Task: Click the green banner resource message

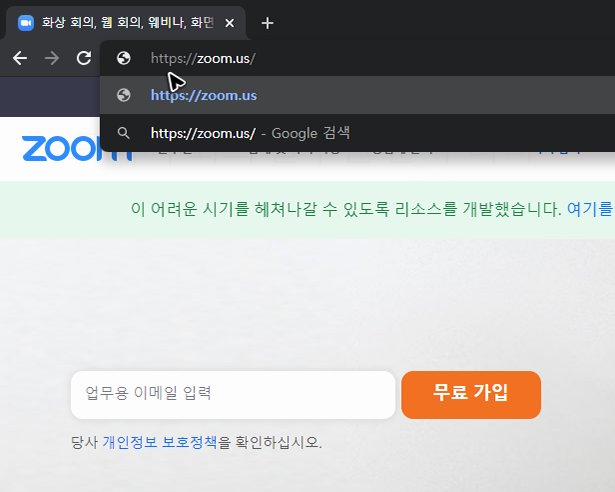Action: pyautogui.click(x=346, y=209)
